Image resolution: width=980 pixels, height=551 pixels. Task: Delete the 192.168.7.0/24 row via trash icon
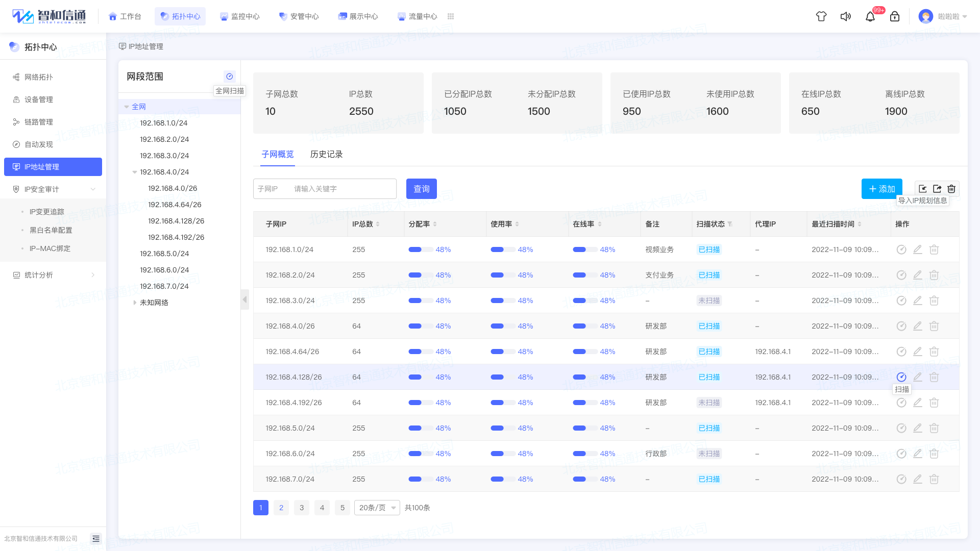(x=934, y=479)
